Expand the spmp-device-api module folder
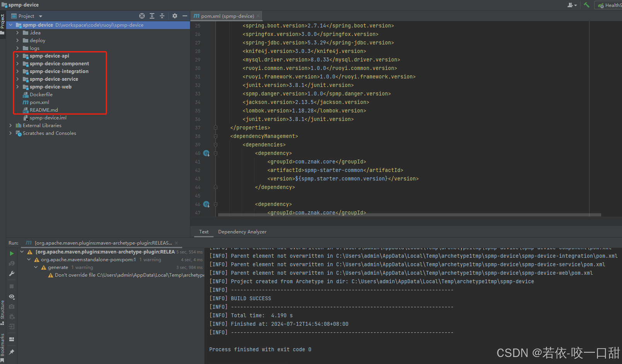The height and width of the screenshot is (364, 622). click(17, 56)
